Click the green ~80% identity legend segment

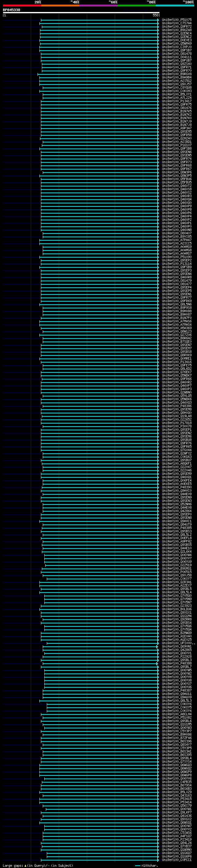click(137, 6)
